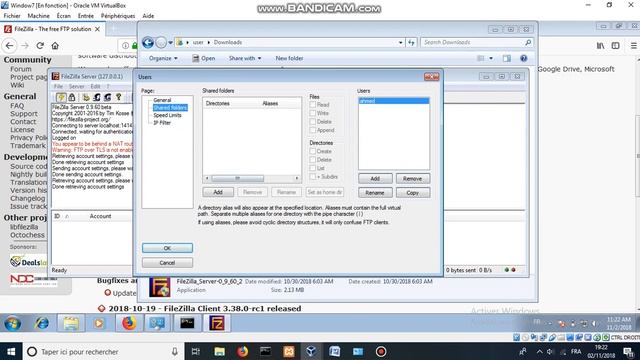640x360 pixels.
Task: Open the Server menu in FileZilla Server
Action: click(x=76, y=87)
